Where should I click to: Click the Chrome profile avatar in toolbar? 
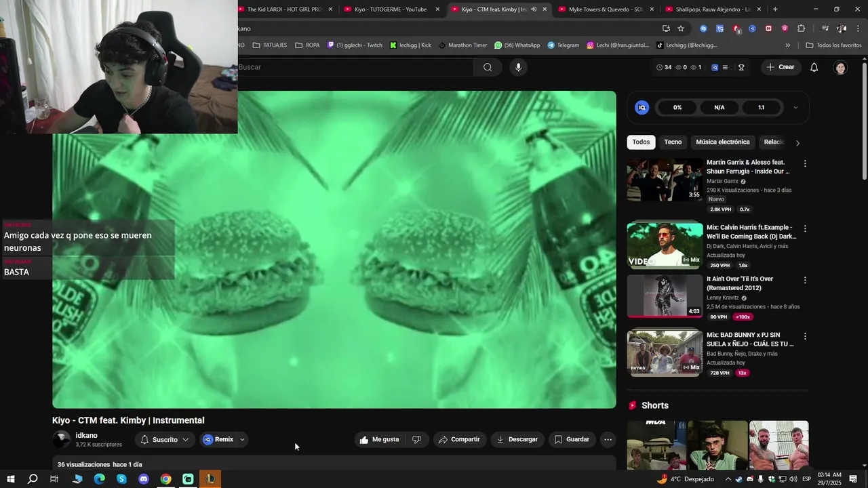tap(842, 28)
